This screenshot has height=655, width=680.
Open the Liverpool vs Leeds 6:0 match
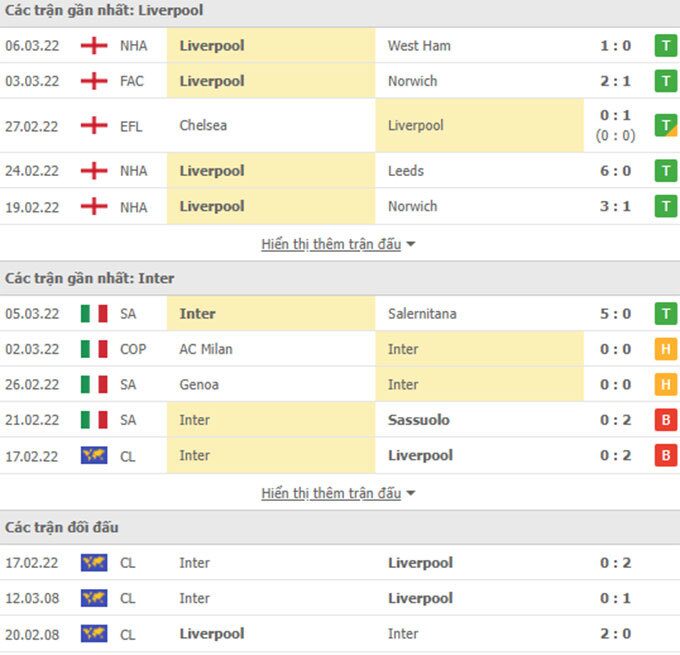click(x=615, y=171)
